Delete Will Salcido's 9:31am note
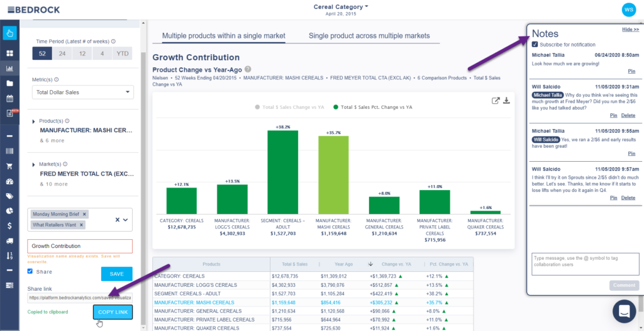Image resolution: width=644 pixels, height=331 pixels. [x=628, y=116]
